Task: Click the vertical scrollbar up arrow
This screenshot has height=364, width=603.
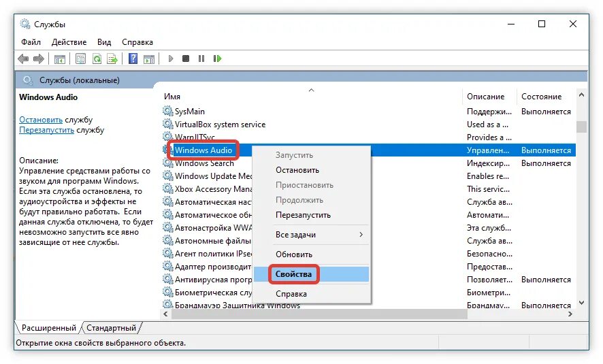Action: (581, 95)
